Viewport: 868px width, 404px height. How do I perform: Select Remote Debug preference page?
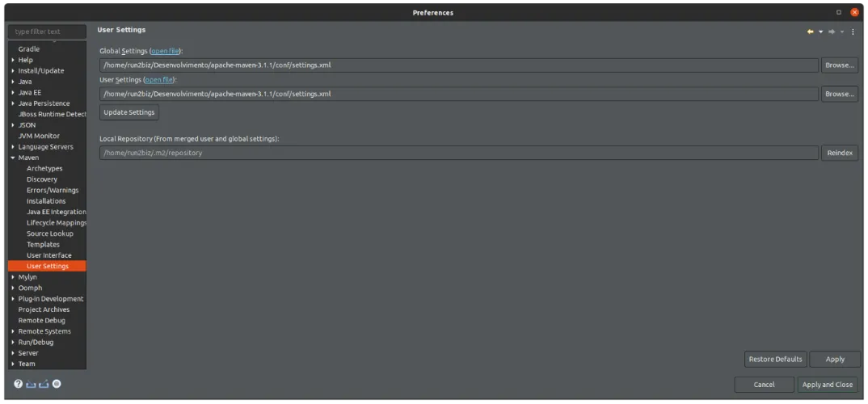[41, 321]
